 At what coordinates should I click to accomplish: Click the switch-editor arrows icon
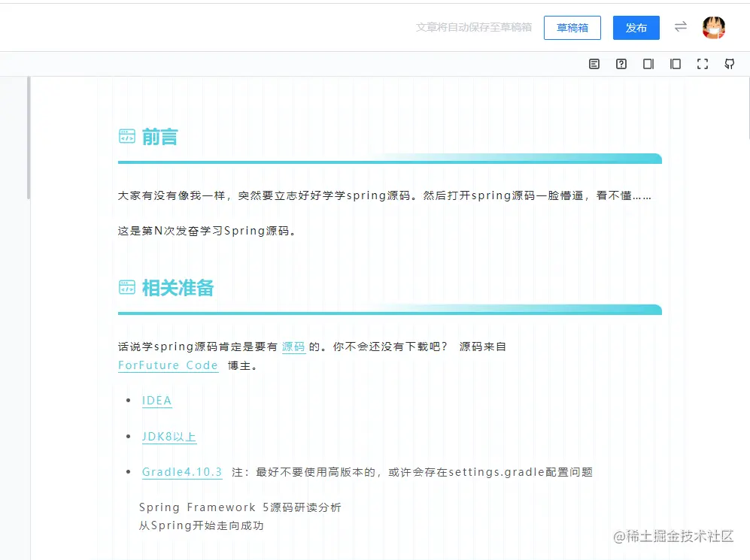[681, 27]
